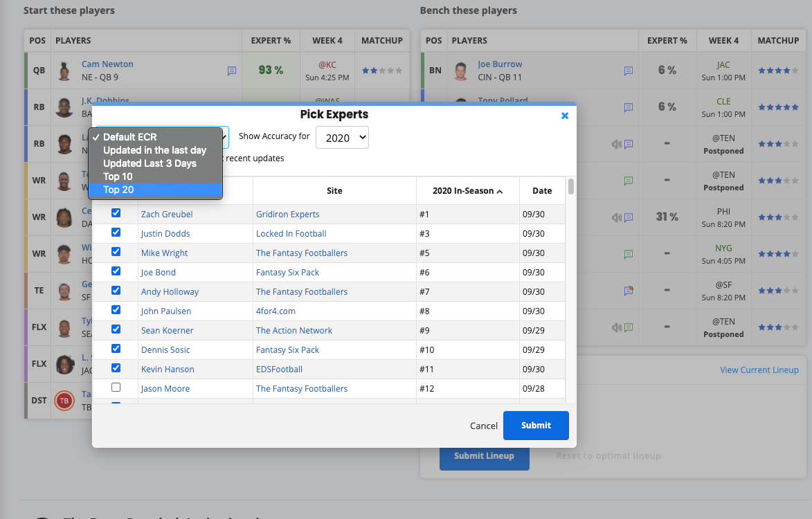Uncheck Zach Greubel's checkbox

coord(116,213)
